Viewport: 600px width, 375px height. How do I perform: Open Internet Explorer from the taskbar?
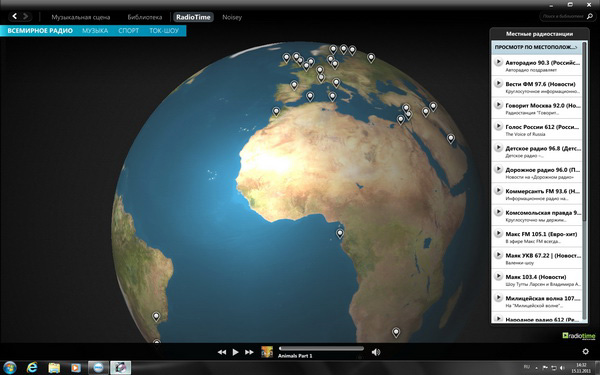pos(32,368)
